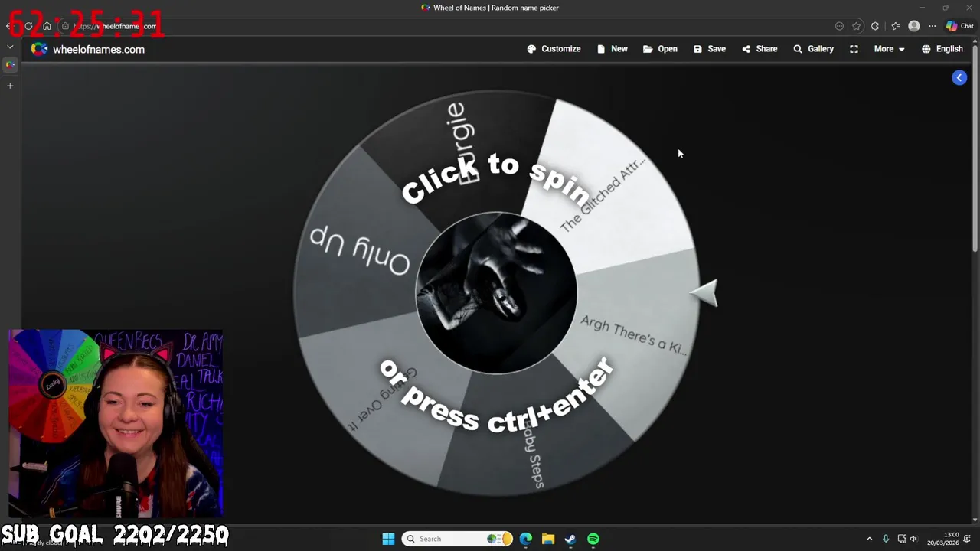Open browser profile avatar
Screen dimensions: 980x551
coord(913,26)
